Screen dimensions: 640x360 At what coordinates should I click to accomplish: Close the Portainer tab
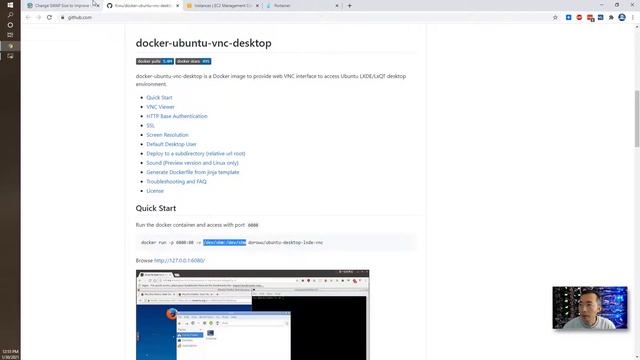click(x=337, y=6)
